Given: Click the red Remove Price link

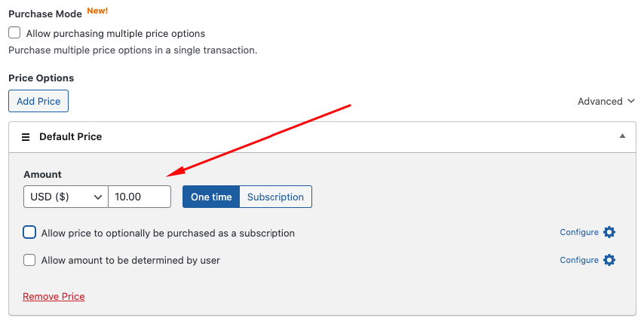Looking at the screenshot, I should (54, 296).
